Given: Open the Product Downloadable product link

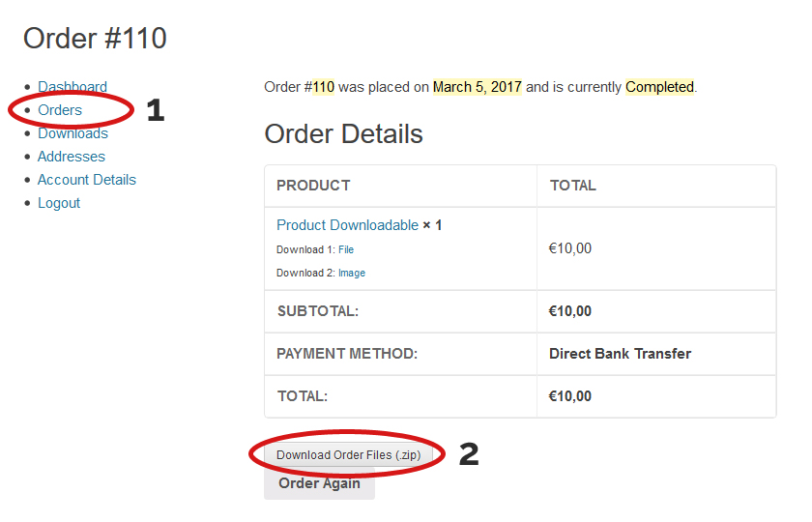Looking at the screenshot, I should pyautogui.click(x=347, y=225).
